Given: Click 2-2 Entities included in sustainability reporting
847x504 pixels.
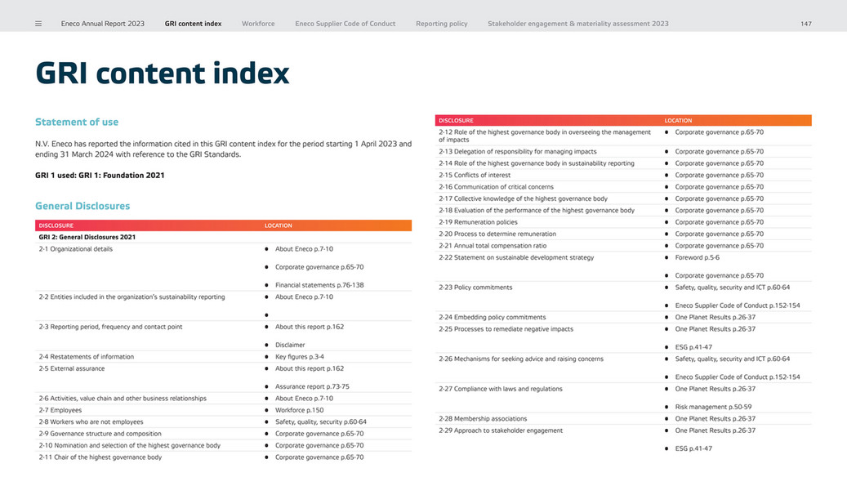Looking at the screenshot, I should click(x=132, y=297).
